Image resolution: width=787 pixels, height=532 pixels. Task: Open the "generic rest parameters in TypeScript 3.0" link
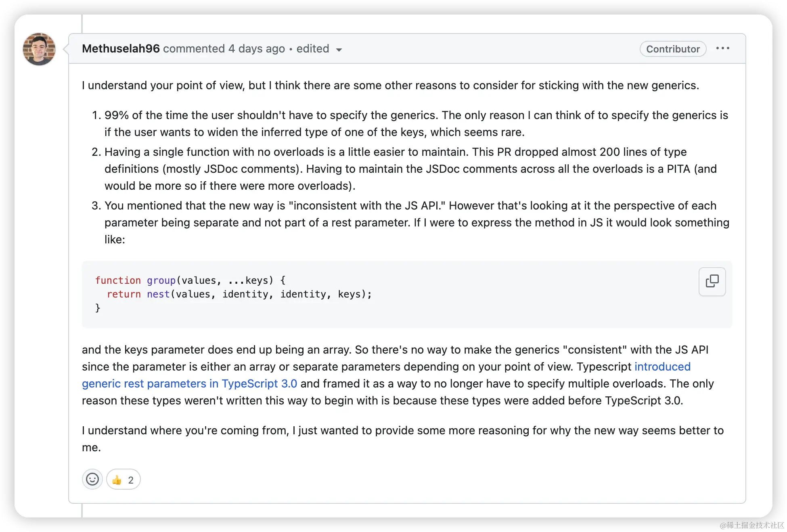pos(189,383)
